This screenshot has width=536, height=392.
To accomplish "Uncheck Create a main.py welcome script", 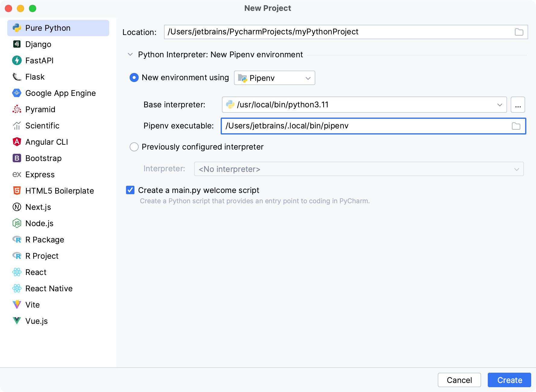I will (x=130, y=190).
